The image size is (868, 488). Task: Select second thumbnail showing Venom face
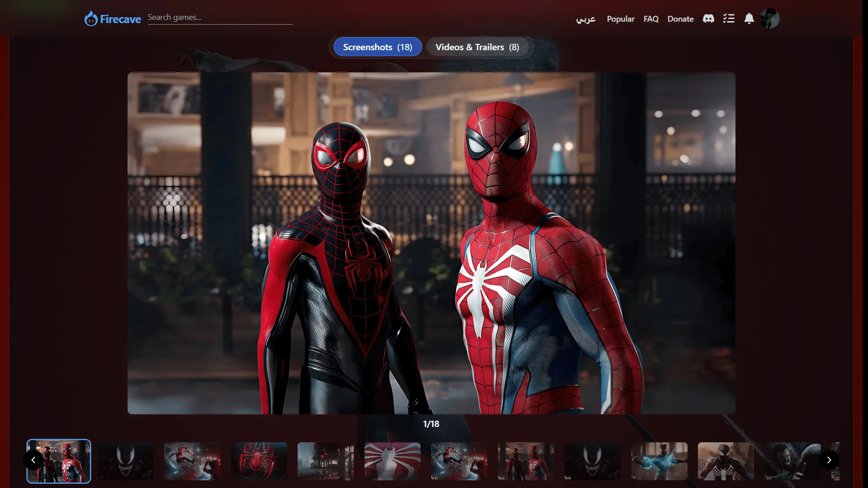[x=126, y=461]
